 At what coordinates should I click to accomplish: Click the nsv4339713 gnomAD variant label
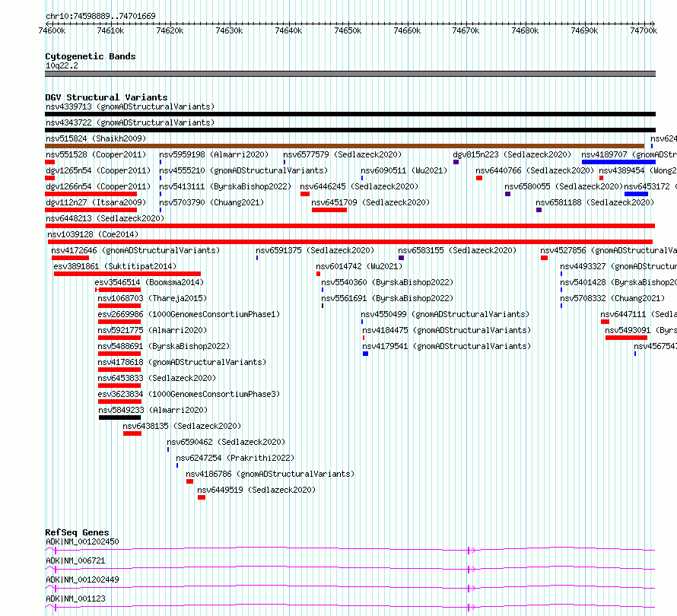click(130, 106)
